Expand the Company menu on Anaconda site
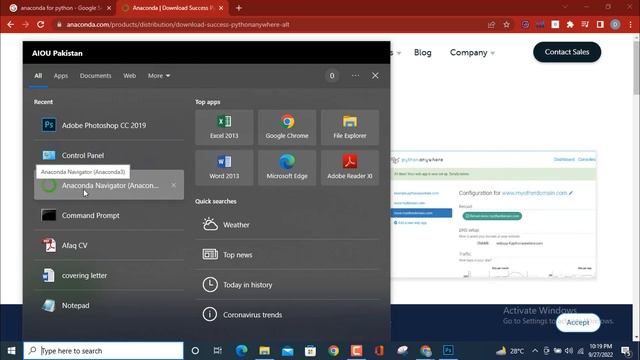The width and height of the screenshot is (640, 360). pyautogui.click(x=472, y=53)
